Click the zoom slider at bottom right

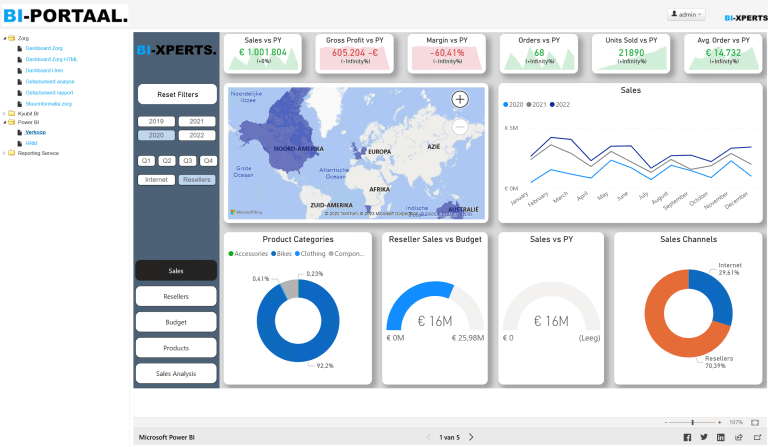pos(693,422)
